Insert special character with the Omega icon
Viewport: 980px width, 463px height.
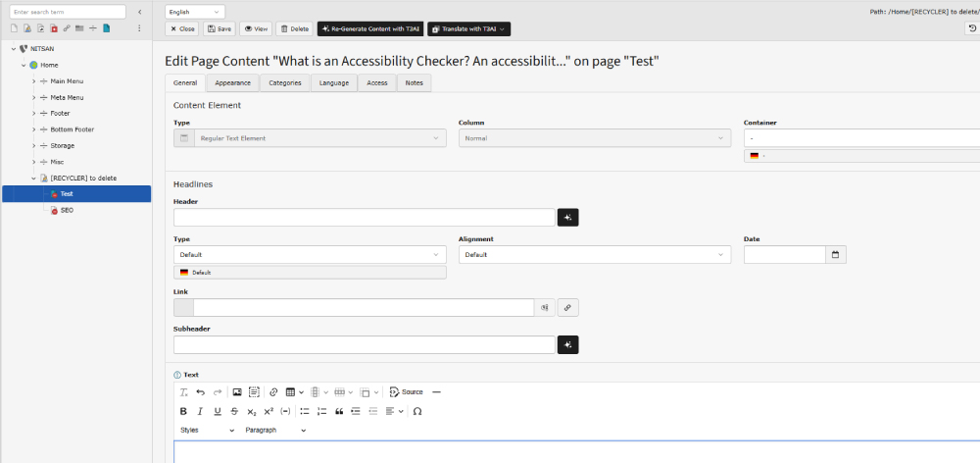(417, 411)
